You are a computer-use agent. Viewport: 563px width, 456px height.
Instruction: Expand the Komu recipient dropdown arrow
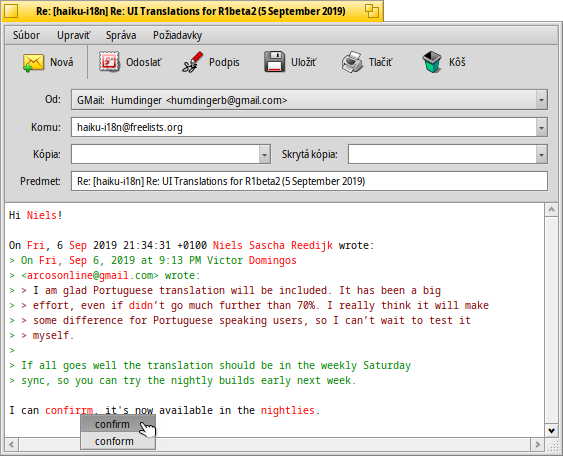coord(541,127)
